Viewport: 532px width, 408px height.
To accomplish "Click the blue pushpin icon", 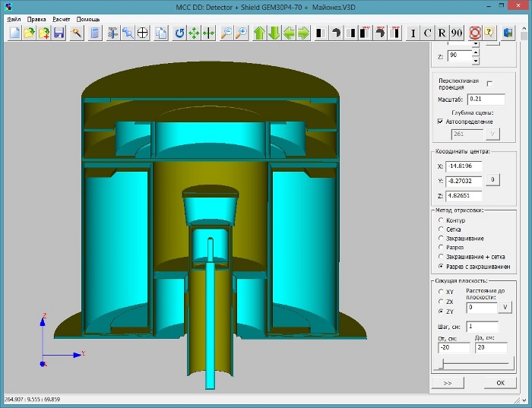I will pos(128,33).
